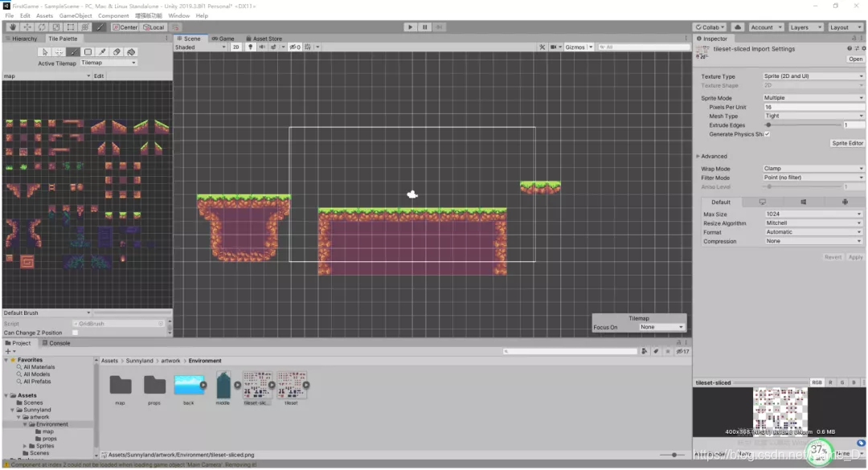Open Filter Mode dropdown
Viewport: 868px width, 470px height.
[x=813, y=178]
